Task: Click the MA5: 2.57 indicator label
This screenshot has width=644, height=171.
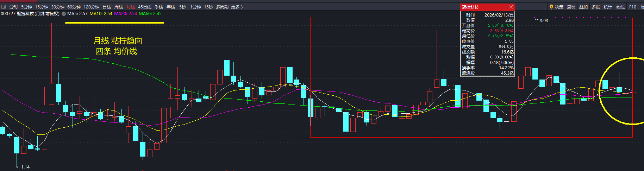Action: (77, 14)
